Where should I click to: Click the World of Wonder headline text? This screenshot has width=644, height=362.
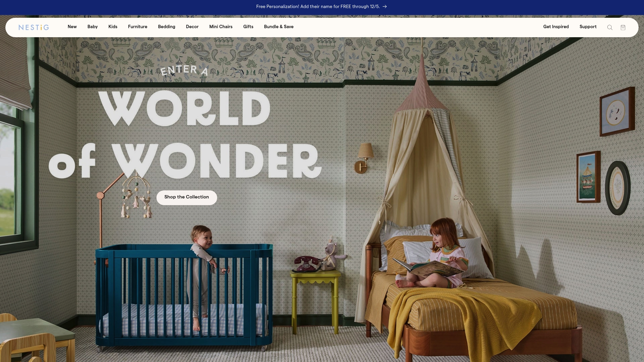(184, 134)
